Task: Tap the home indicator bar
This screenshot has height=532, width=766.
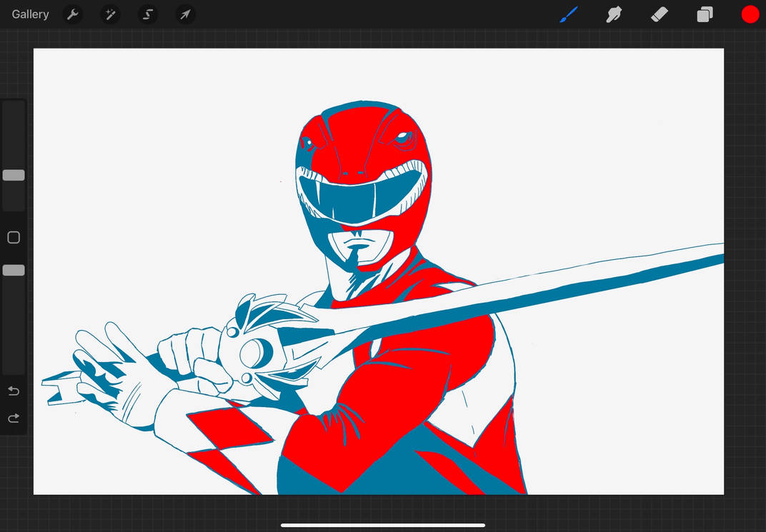Action: pyautogui.click(x=383, y=526)
